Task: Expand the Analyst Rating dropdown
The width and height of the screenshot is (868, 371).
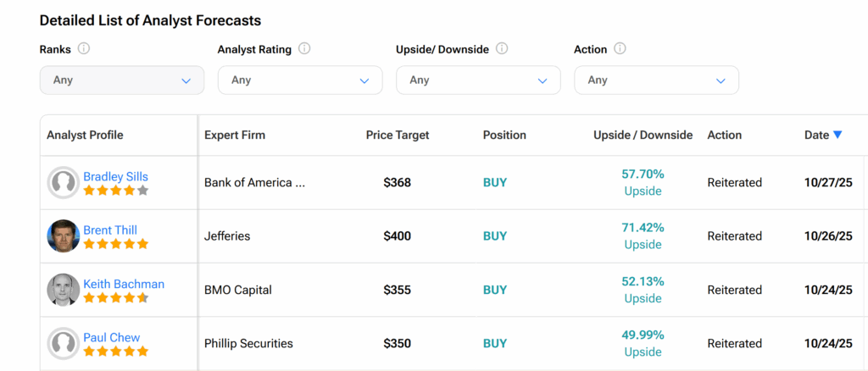Action: pos(300,80)
